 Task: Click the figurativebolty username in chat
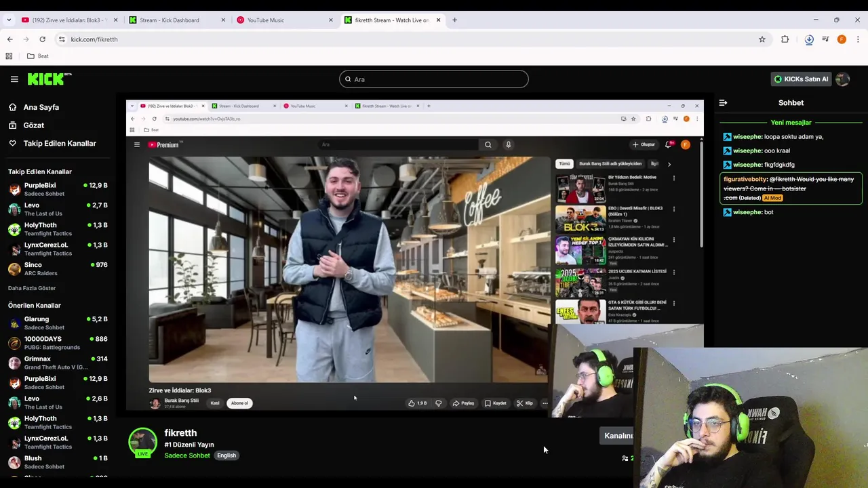pos(745,180)
